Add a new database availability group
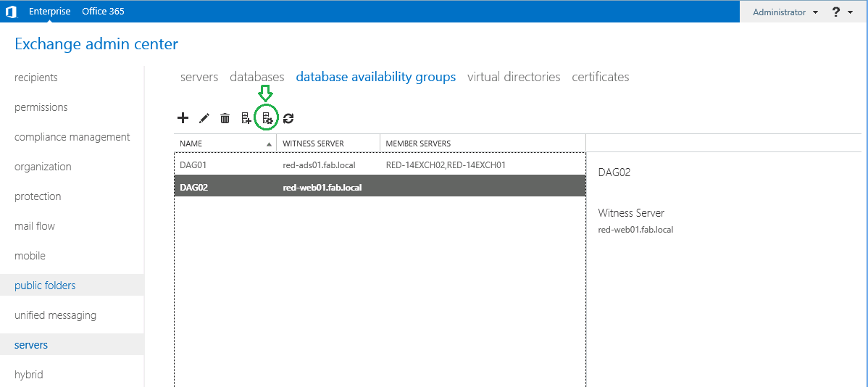The height and width of the screenshot is (387, 868). pos(183,117)
